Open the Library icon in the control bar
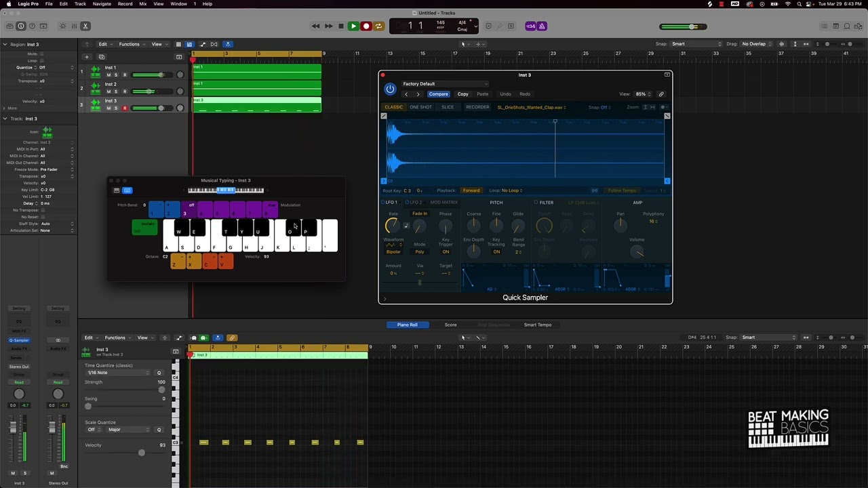The width and height of the screenshot is (868, 488). (x=9, y=26)
